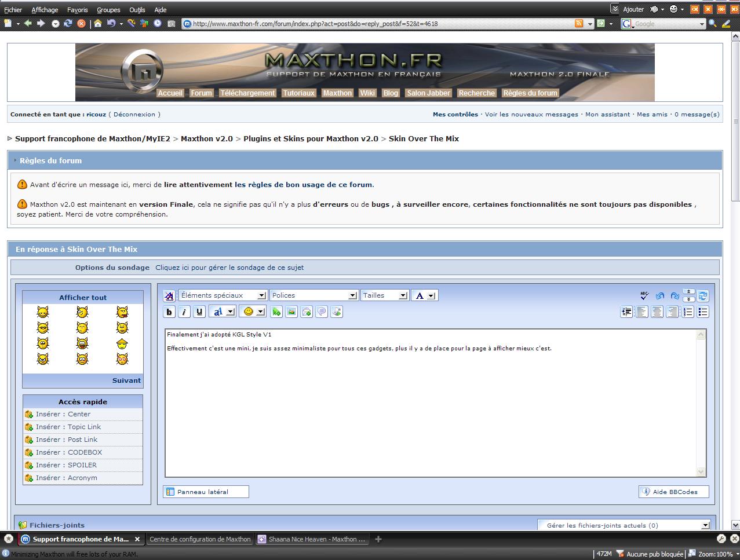Click the editor redo icon
The image size is (740, 560).
click(675, 295)
